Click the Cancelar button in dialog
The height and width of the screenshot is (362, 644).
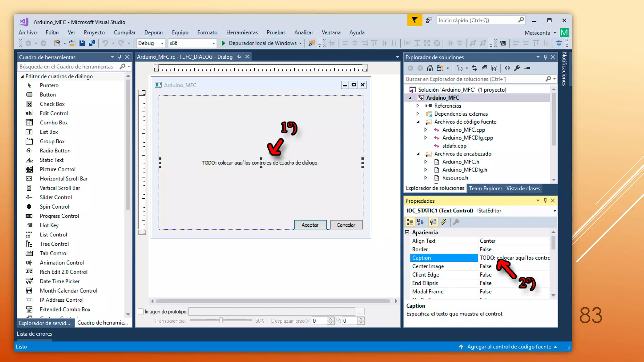[346, 225]
